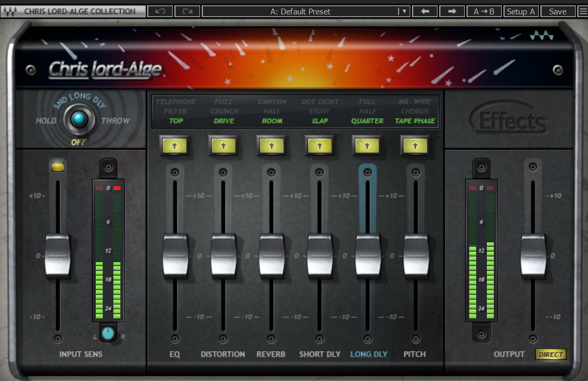Toggle Pitch bypass button above fader
The height and width of the screenshot is (381, 588).
416,172
